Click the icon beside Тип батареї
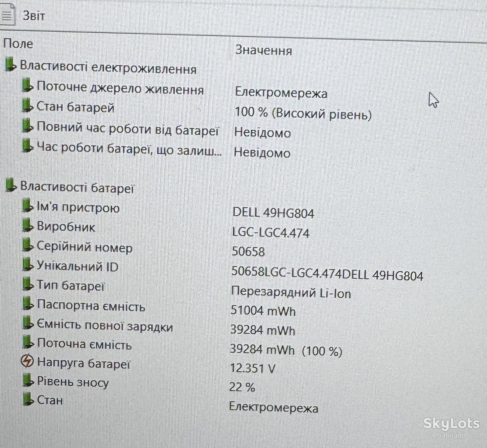 (x=28, y=284)
